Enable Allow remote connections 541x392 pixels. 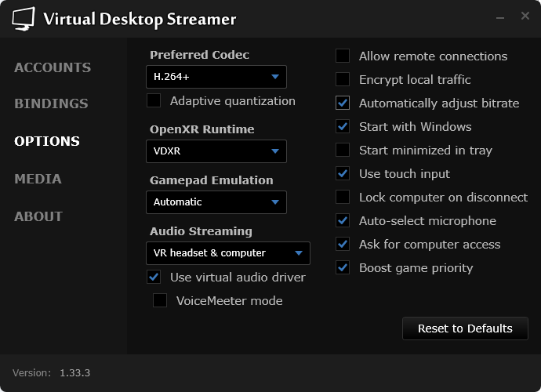[343, 56]
